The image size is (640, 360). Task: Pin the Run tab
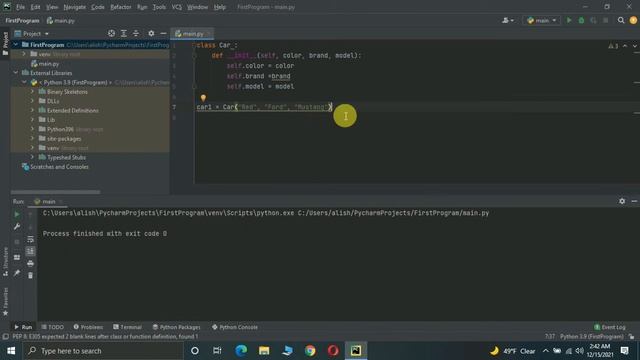[x=17, y=273]
